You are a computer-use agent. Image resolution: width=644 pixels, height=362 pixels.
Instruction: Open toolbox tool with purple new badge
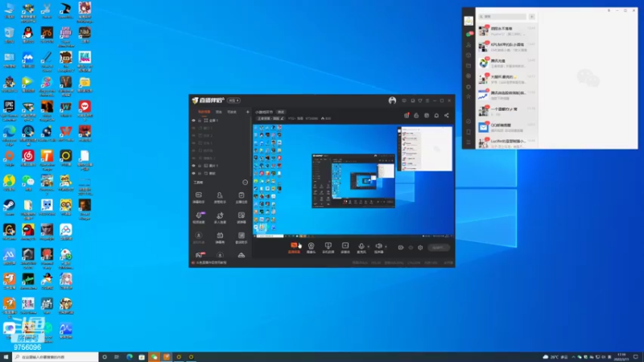coord(199,216)
